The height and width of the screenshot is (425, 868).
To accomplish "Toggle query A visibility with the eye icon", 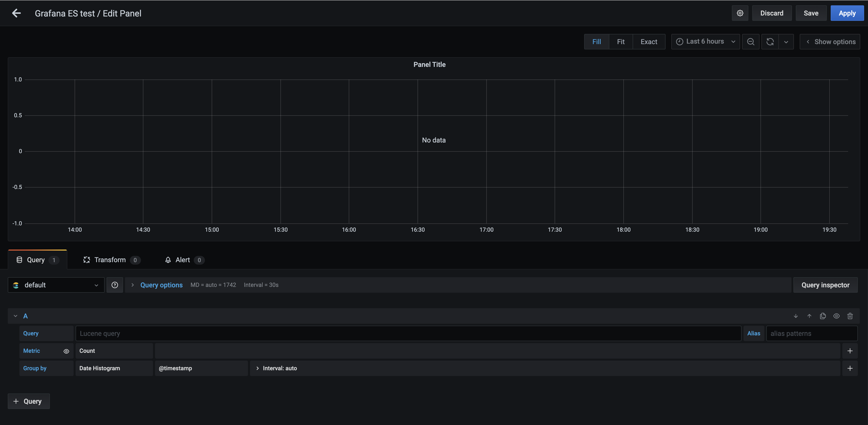I will (x=837, y=316).
